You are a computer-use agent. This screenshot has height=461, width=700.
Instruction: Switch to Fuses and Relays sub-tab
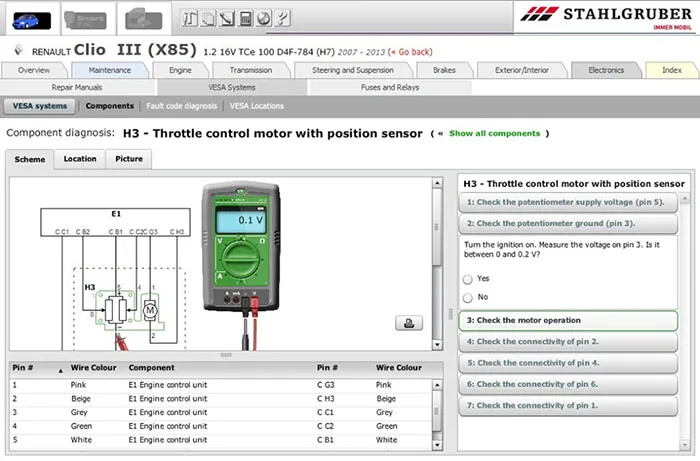pos(390,87)
